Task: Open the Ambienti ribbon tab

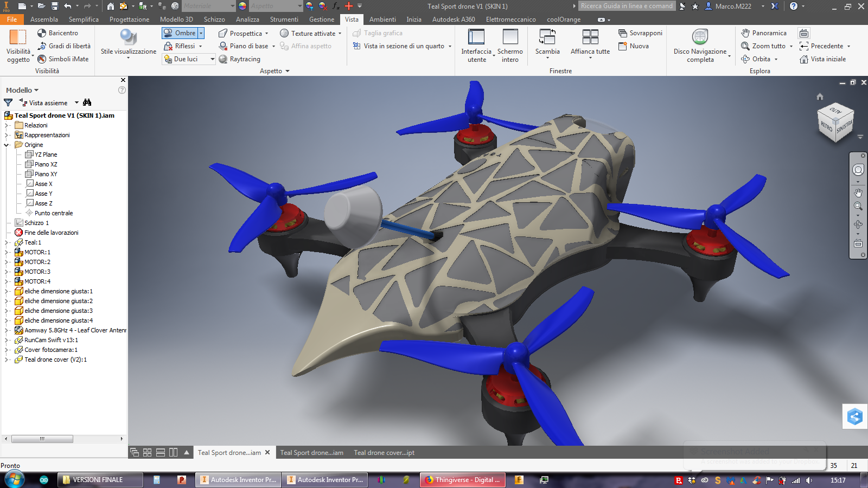Action: click(382, 20)
